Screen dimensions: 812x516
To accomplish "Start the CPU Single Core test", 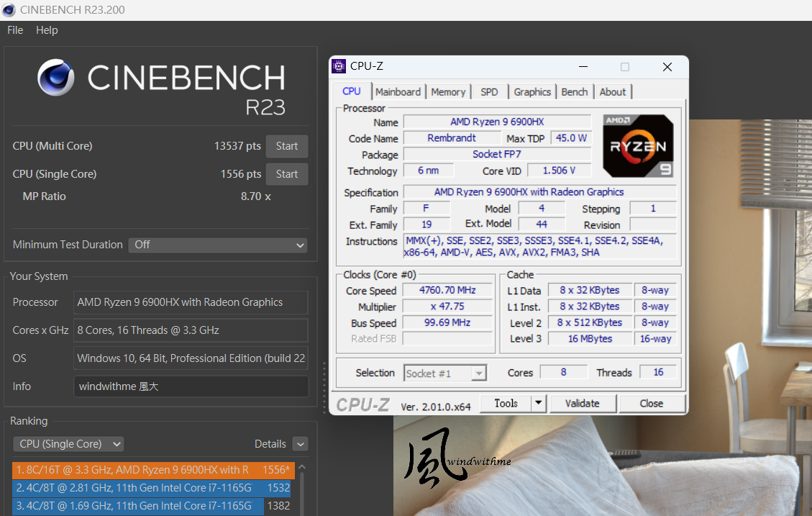I will pyautogui.click(x=286, y=174).
